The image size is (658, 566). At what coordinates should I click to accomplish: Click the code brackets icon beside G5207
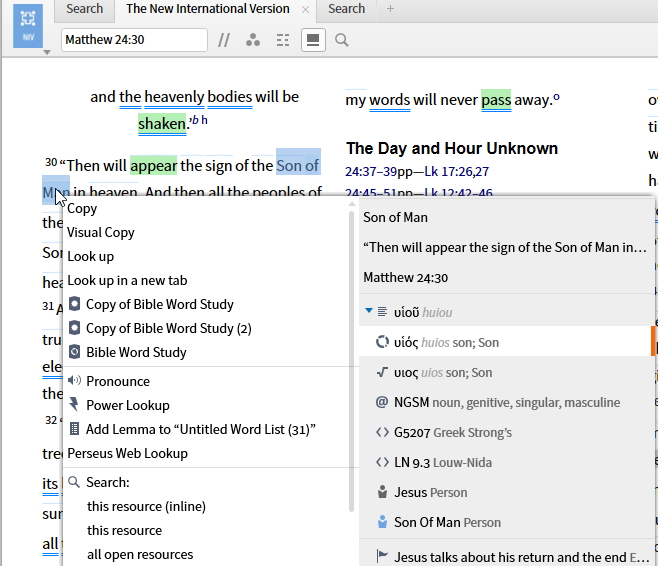382,432
